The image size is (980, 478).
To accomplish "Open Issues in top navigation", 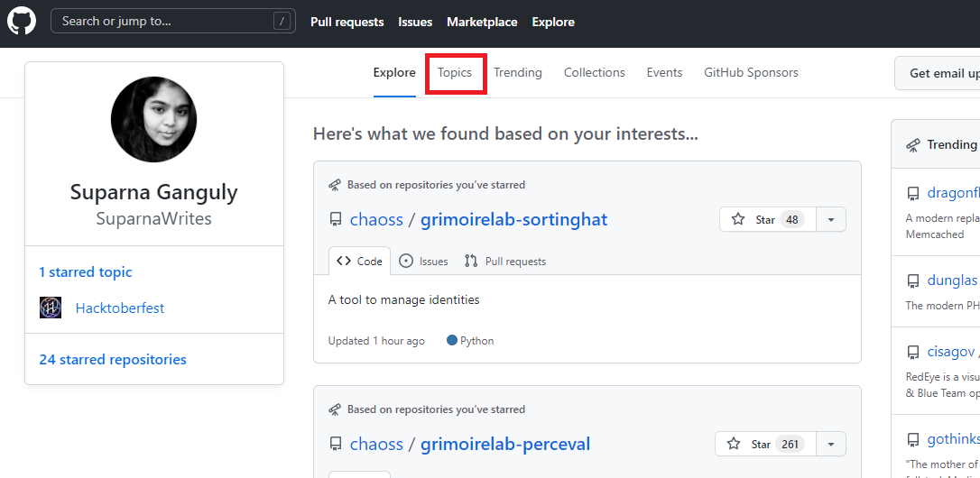I will [415, 22].
